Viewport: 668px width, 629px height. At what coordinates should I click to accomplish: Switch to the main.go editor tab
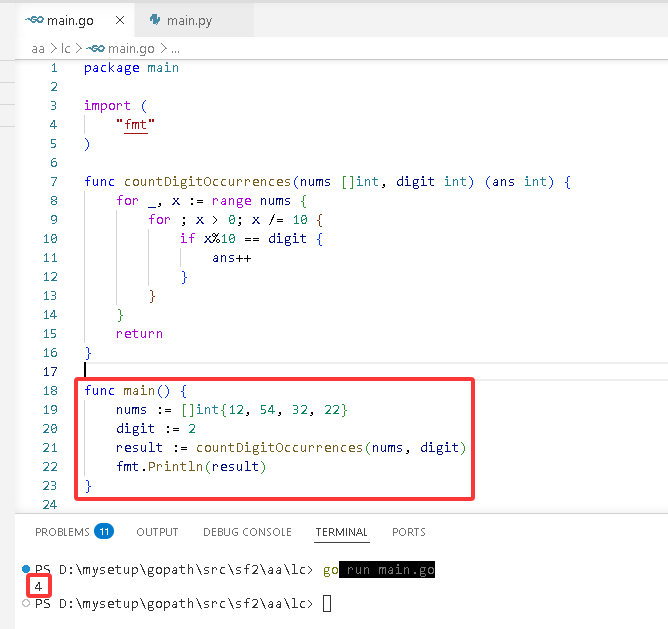tap(75, 20)
